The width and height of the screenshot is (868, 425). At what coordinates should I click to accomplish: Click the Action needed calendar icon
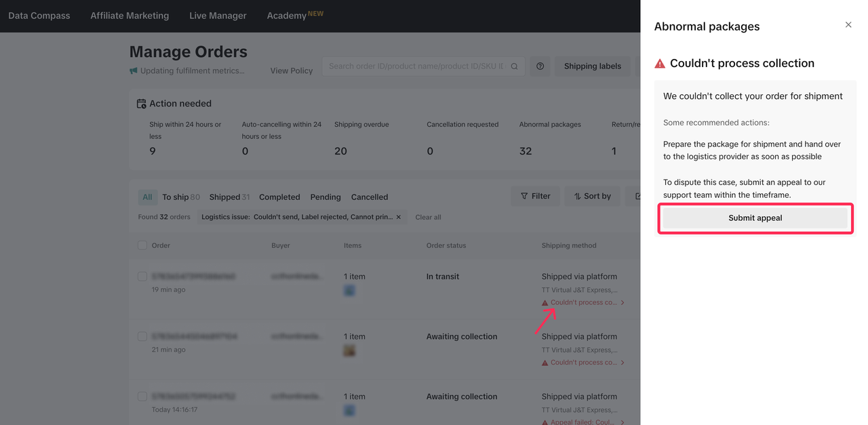[141, 104]
